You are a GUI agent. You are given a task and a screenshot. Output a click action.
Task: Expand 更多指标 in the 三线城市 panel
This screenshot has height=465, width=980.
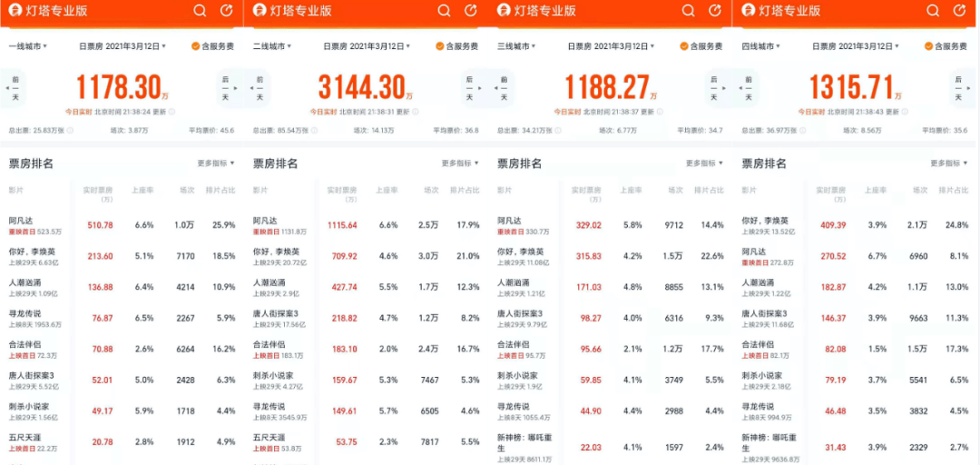point(704,163)
